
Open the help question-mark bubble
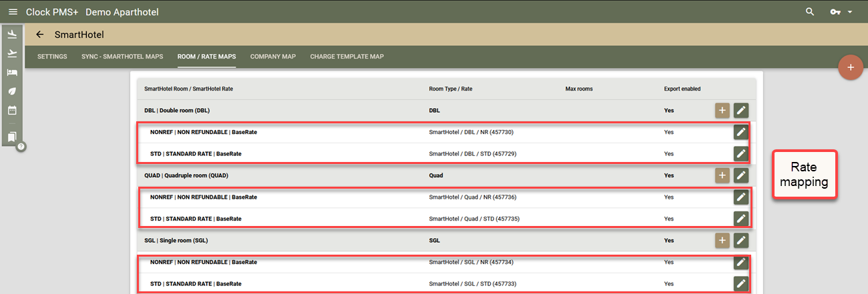(x=21, y=146)
